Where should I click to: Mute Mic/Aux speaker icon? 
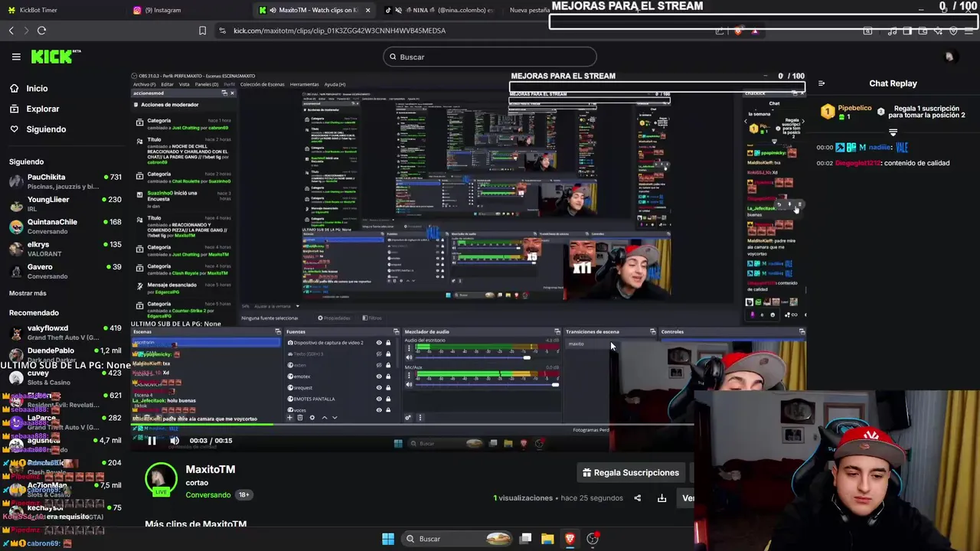409,384
